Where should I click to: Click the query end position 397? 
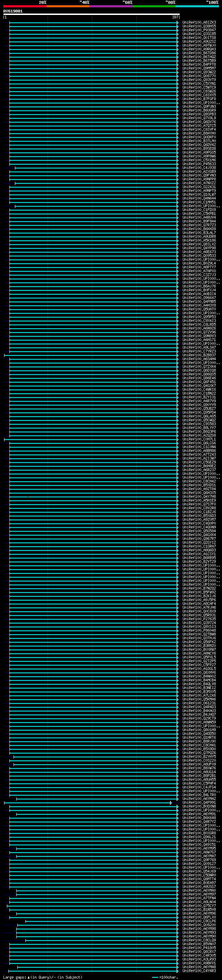[175, 17]
